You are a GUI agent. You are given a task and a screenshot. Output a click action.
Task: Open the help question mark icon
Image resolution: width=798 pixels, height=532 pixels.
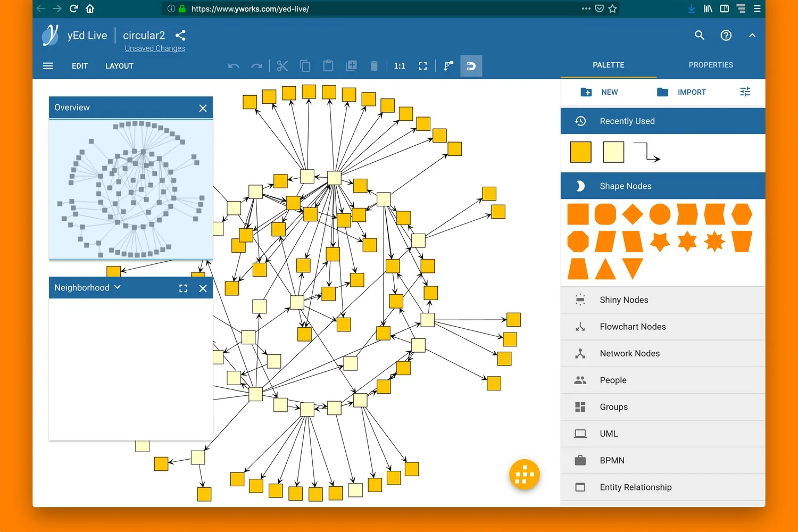tap(726, 36)
